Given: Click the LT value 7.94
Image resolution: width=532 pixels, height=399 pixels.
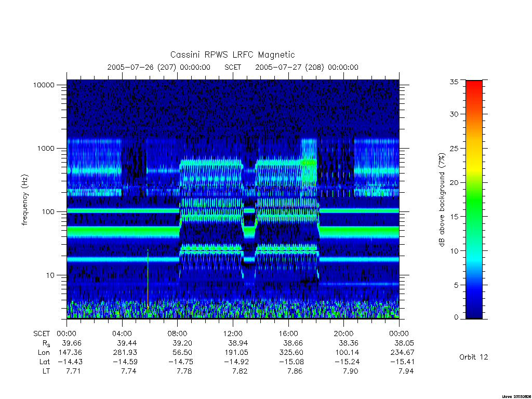Looking at the screenshot, I should (406, 371).
